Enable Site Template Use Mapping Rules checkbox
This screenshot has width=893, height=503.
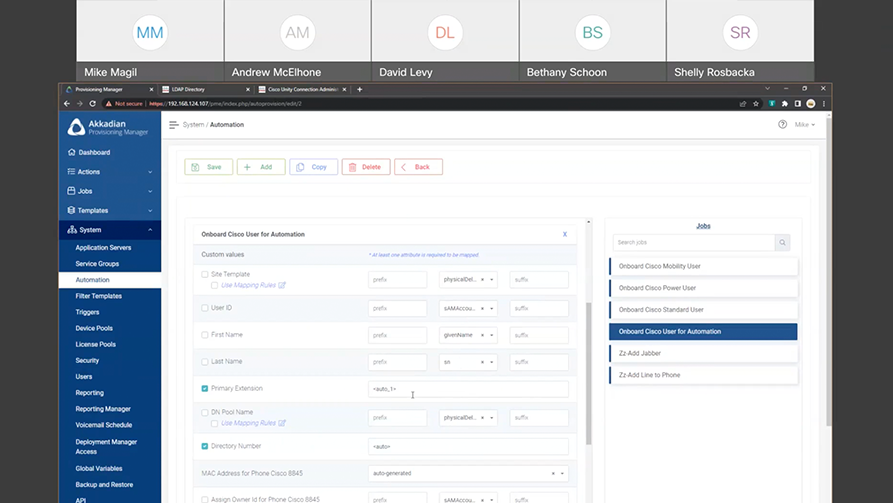tap(214, 285)
